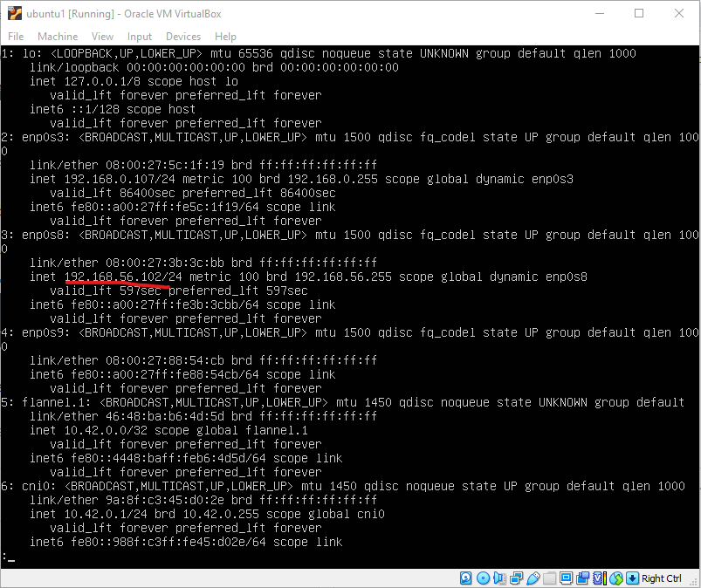Click the interface name enp0s3: in terminal
This screenshot has width=701, height=588.
46,137
